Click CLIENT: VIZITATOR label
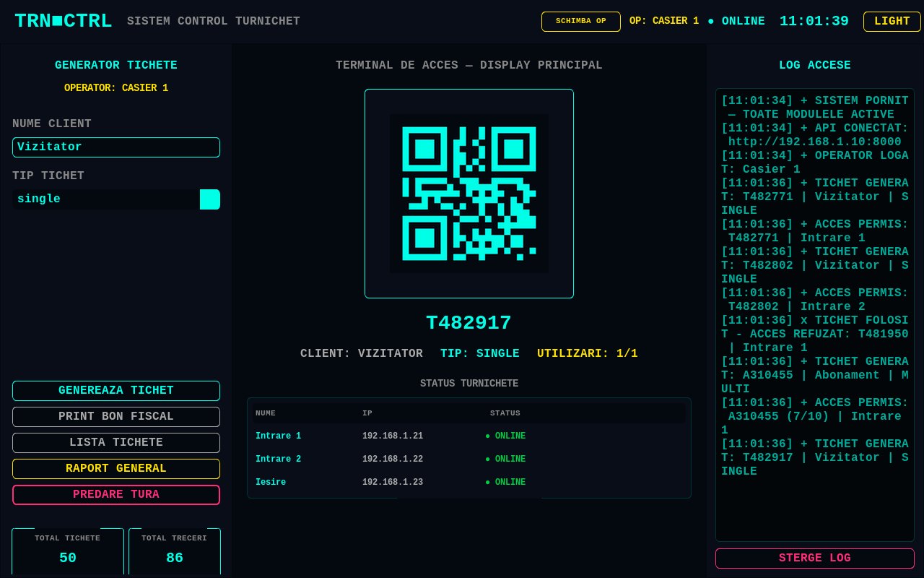This screenshot has height=578, width=924. click(x=362, y=354)
